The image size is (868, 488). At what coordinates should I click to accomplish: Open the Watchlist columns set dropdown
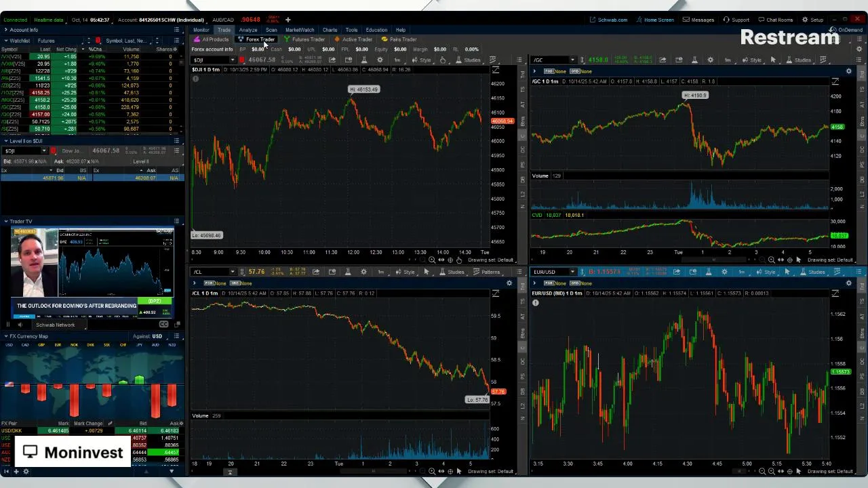[x=130, y=41]
